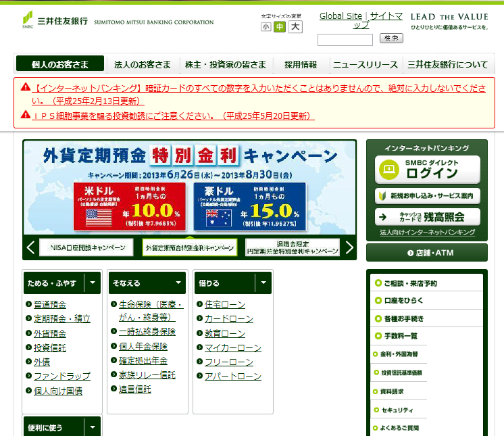Open the アパートローン link
The width and height of the screenshot is (504, 436).
pyautogui.click(x=233, y=376)
